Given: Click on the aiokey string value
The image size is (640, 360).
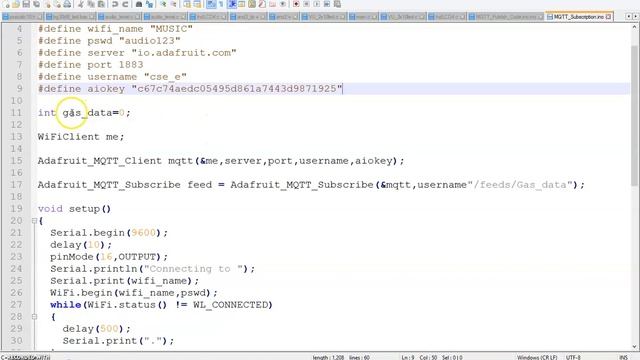Looking at the screenshot, I should point(237,89).
